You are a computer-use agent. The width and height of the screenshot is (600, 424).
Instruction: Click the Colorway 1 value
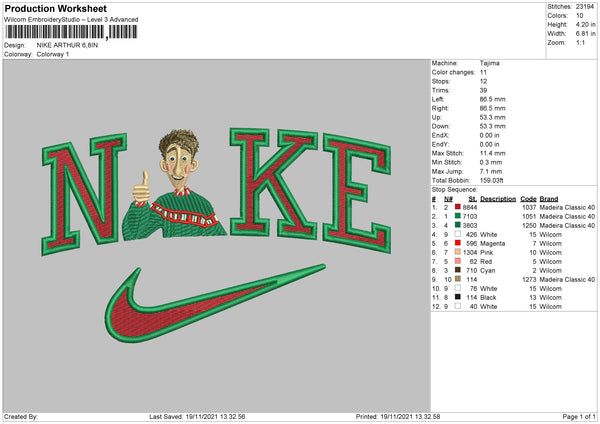[x=53, y=54]
